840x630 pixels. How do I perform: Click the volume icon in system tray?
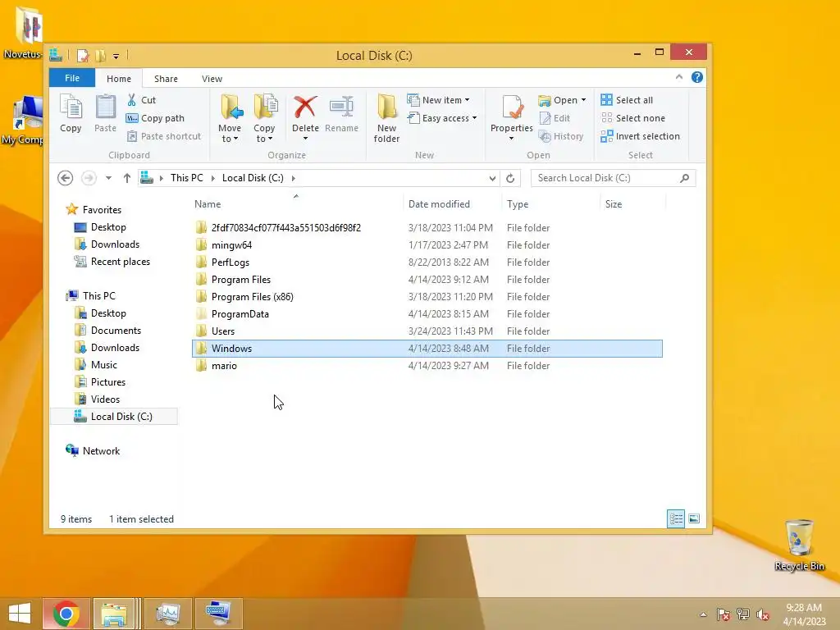pyautogui.click(x=762, y=614)
